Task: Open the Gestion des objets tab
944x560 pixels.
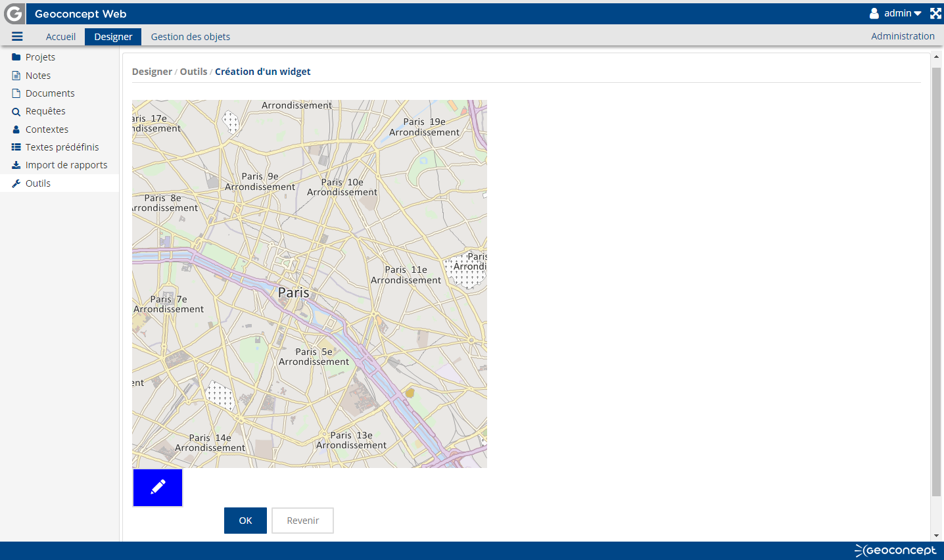Action: click(x=191, y=37)
